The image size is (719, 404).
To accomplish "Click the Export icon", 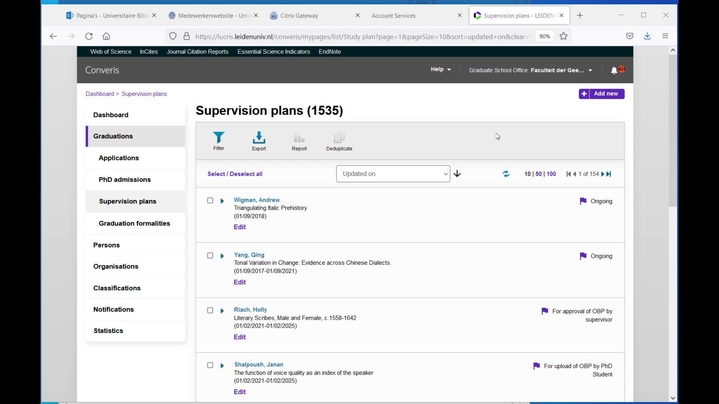I will coord(259,140).
